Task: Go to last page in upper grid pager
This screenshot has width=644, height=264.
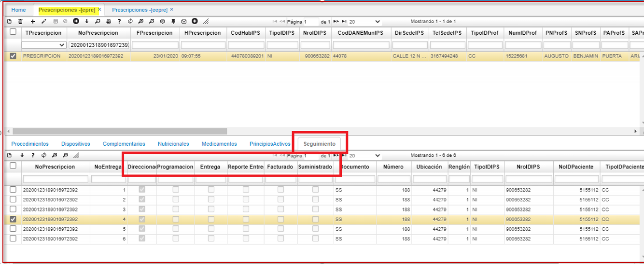Action: coord(344,22)
